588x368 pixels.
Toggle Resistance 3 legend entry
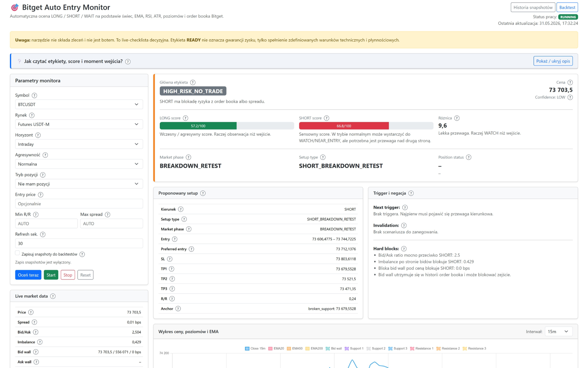(x=475, y=348)
